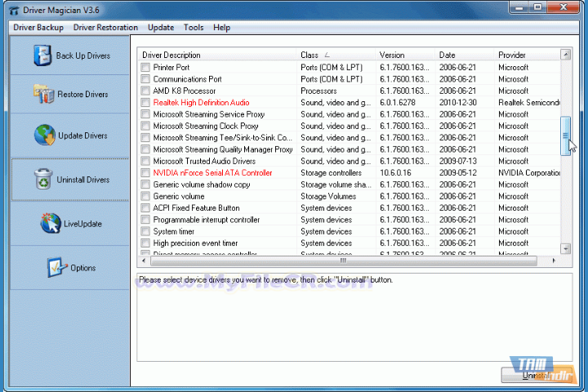The width and height of the screenshot is (588, 392).
Task: Open the Help menu
Action: 221,28
